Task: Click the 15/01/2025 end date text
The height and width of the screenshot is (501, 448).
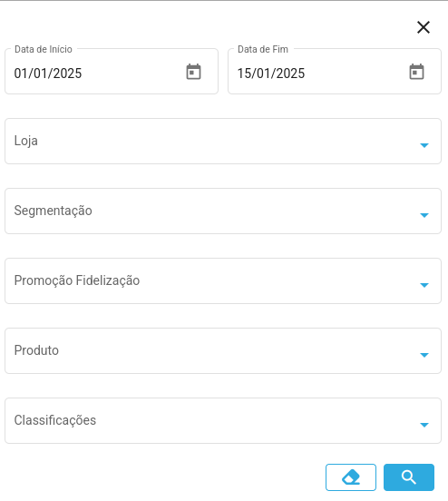Action: click(271, 74)
